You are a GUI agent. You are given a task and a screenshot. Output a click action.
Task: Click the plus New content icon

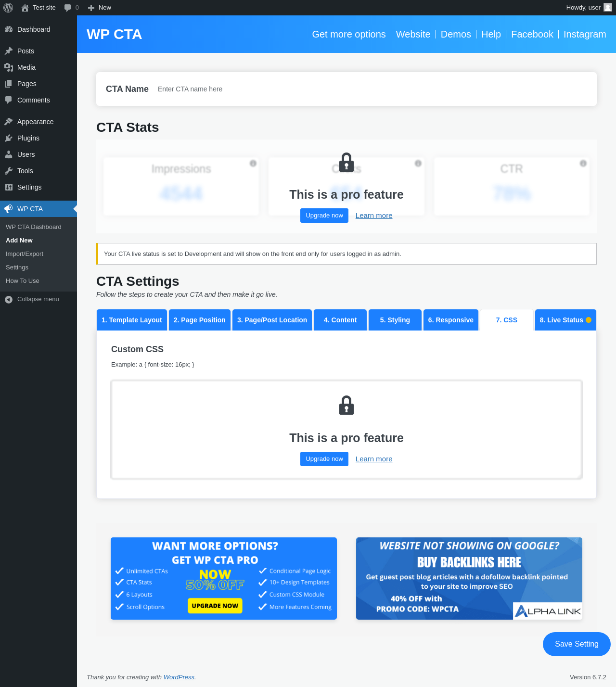point(91,8)
